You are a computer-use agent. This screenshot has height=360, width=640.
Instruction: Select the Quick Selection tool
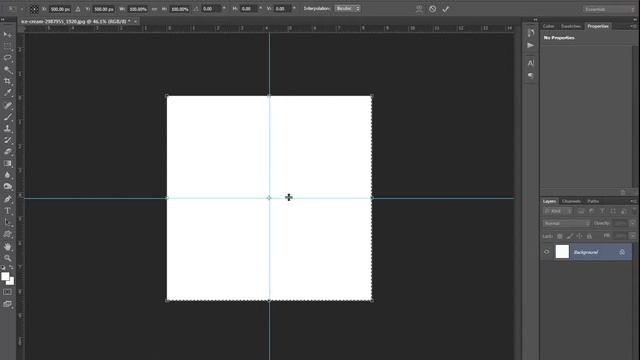7,70
